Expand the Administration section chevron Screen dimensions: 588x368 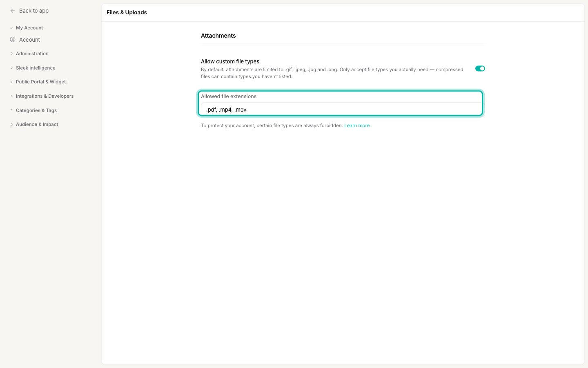(12, 54)
